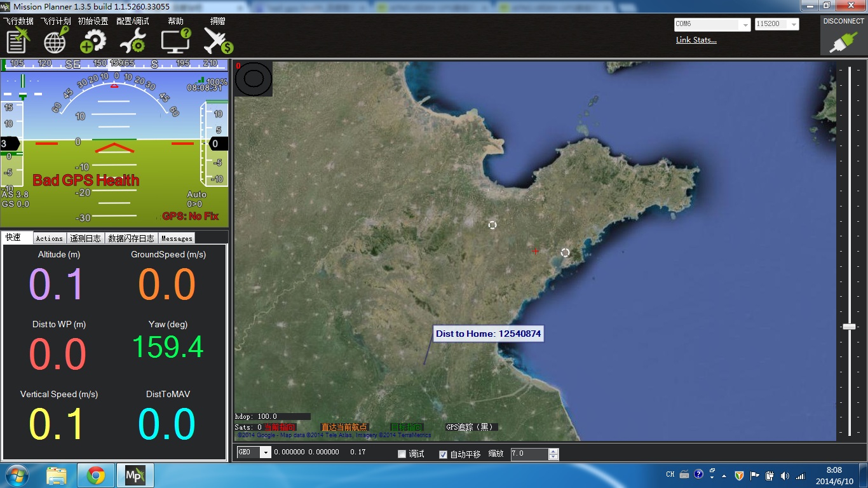Image resolution: width=868 pixels, height=488 pixels.
Task: Switch to the Messages tab
Action: tap(177, 238)
